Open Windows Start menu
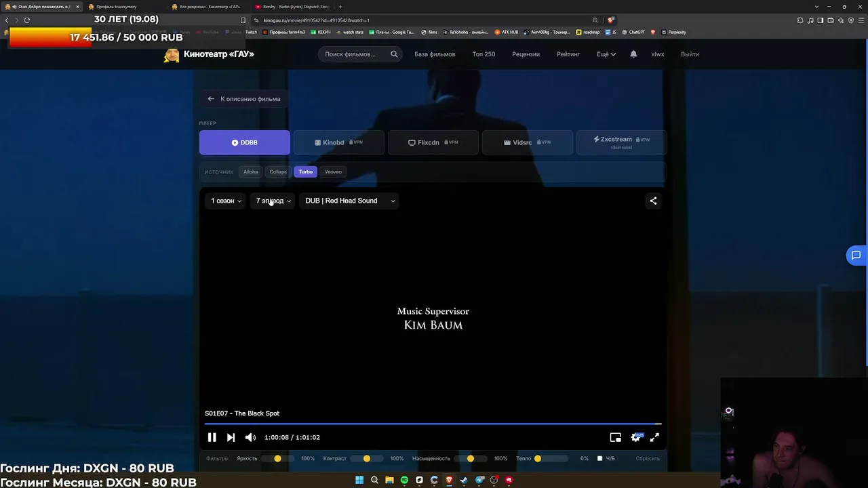Screen dimensions: 868x488 (359, 481)
